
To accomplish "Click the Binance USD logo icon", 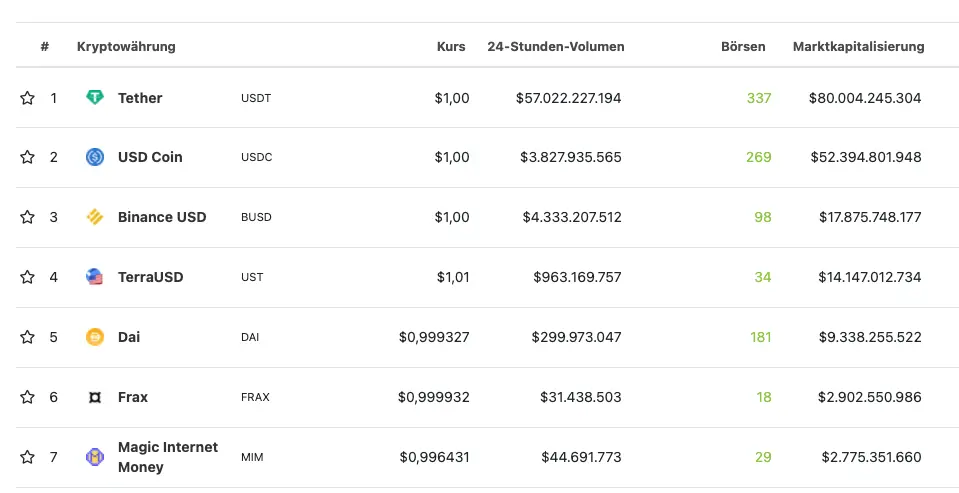I will click(95, 217).
